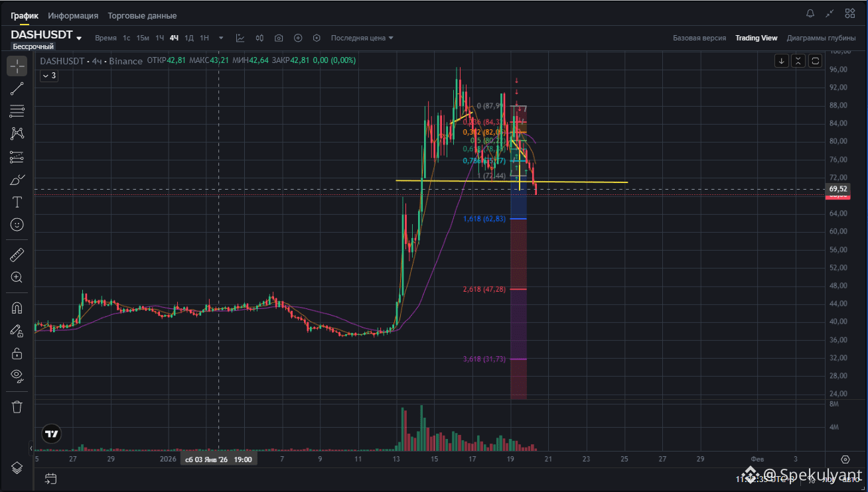868x492 pixels.
Task: Open the Fibonacci and Gann tools
Action: pyautogui.click(x=17, y=111)
